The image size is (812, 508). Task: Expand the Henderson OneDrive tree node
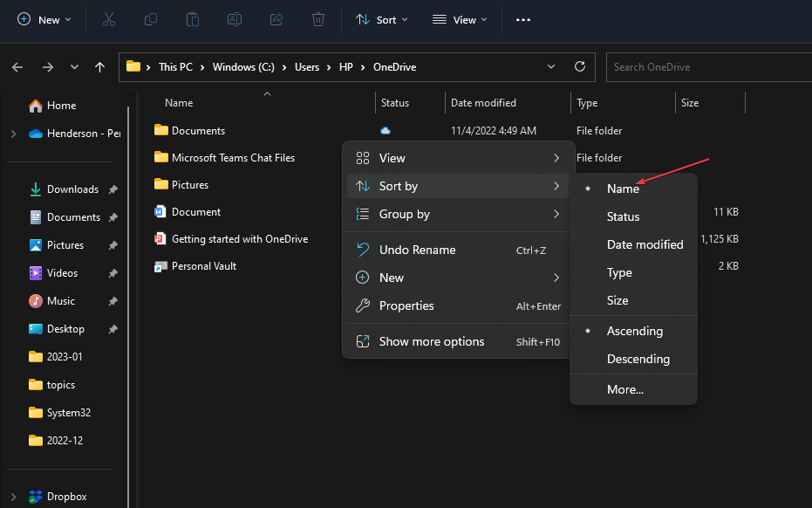[x=13, y=134]
